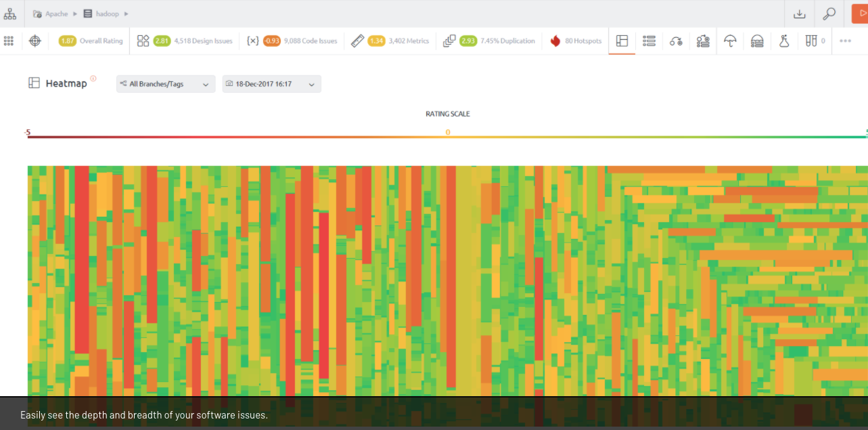Click the zero mark on rating scale
This screenshot has width=868, height=430.
(x=447, y=133)
